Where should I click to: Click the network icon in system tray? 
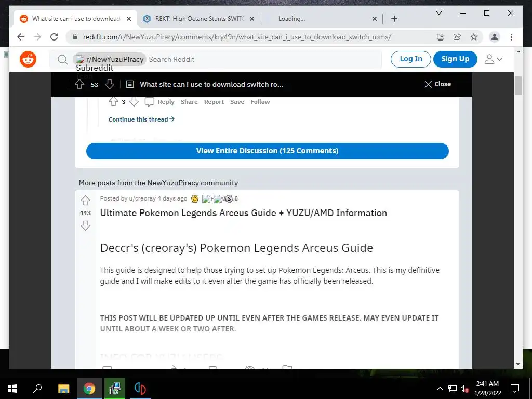[453, 389]
